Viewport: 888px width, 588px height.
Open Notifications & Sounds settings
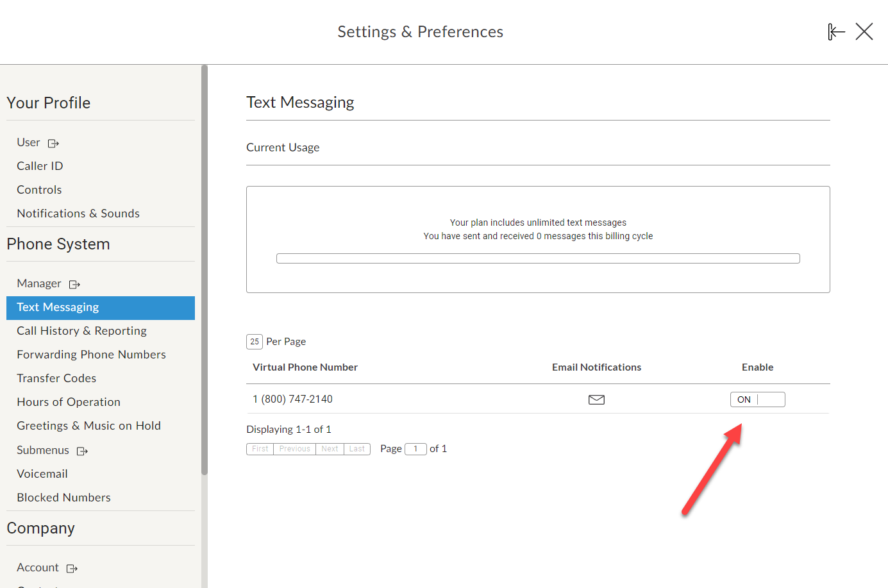point(78,213)
